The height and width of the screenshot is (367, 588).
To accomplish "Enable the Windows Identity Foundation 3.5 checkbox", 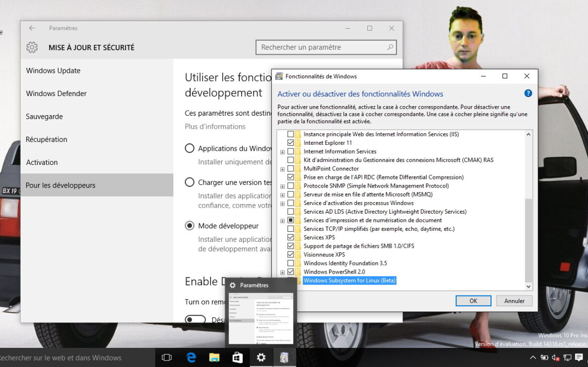I will click(290, 263).
